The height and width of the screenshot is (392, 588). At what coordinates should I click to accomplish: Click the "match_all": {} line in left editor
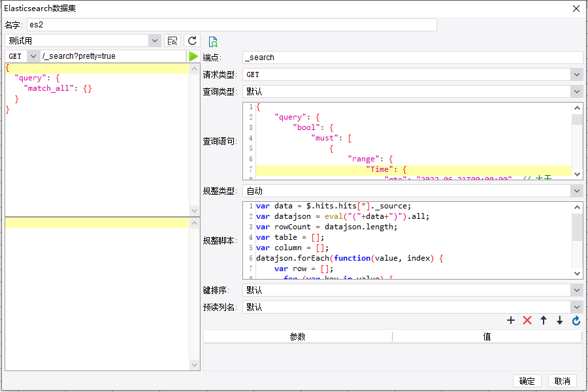point(58,89)
